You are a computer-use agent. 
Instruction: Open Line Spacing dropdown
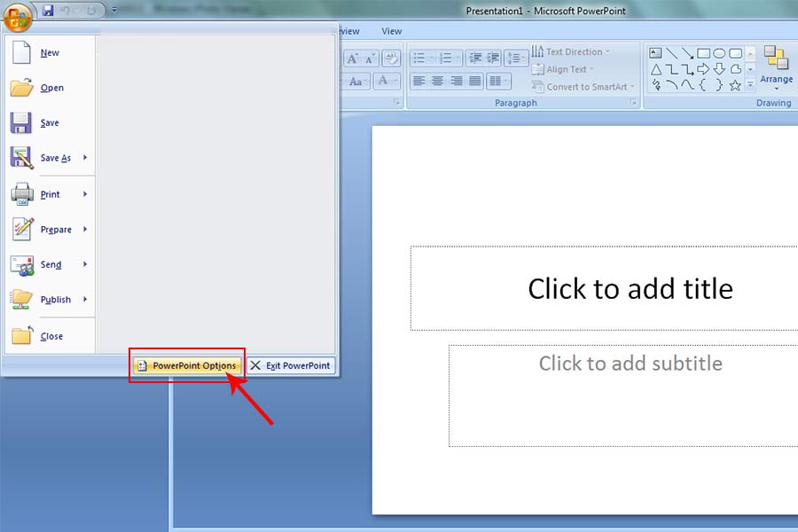[x=515, y=58]
